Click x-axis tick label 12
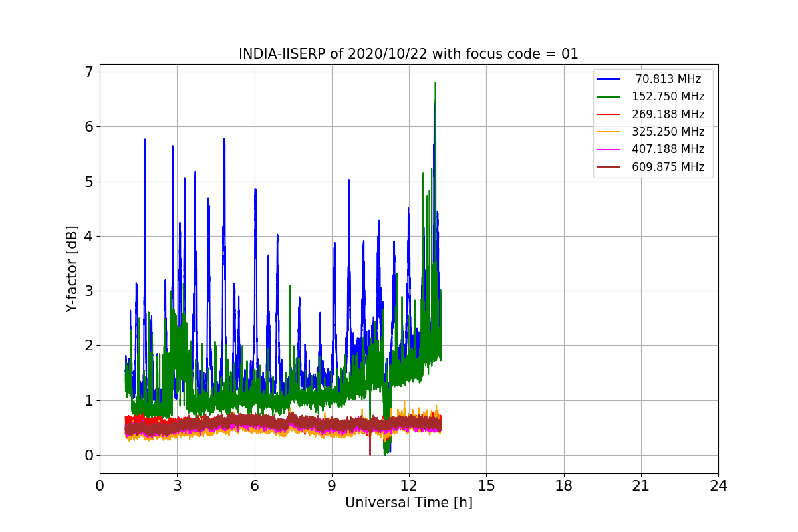The height and width of the screenshot is (532, 798). [409, 486]
